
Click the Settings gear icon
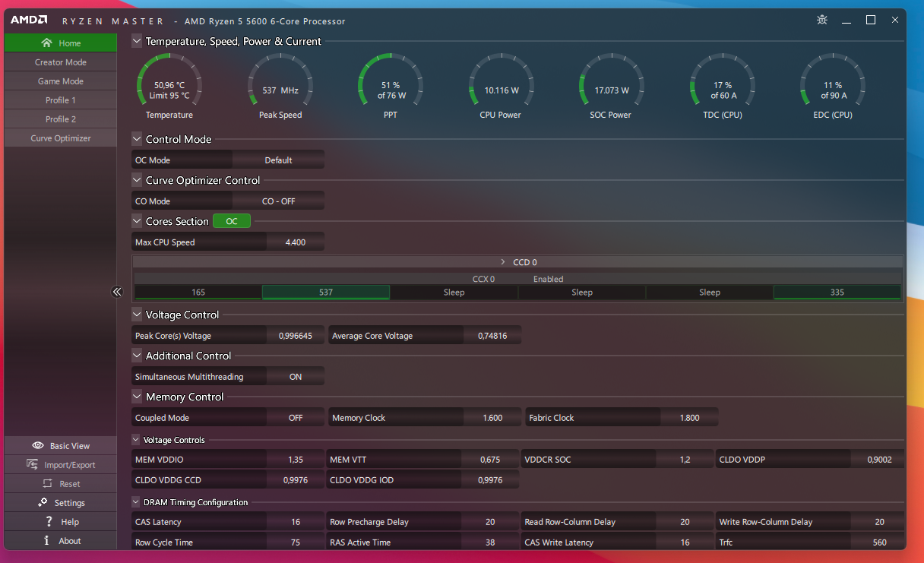tap(43, 502)
